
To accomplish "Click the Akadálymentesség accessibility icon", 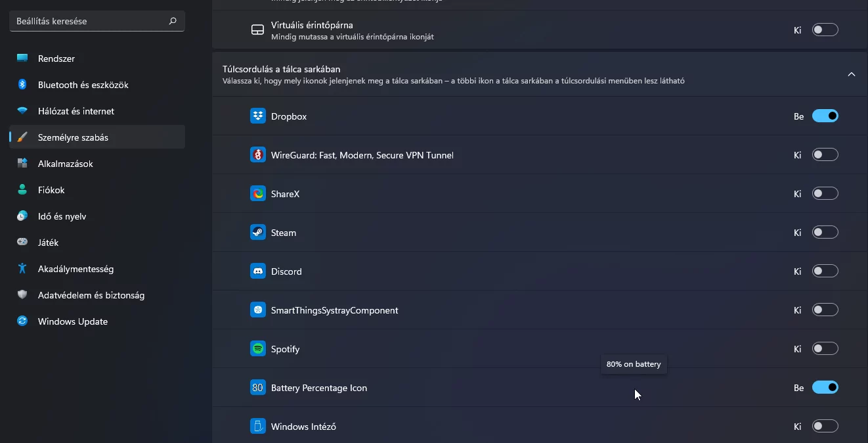I will point(22,269).
